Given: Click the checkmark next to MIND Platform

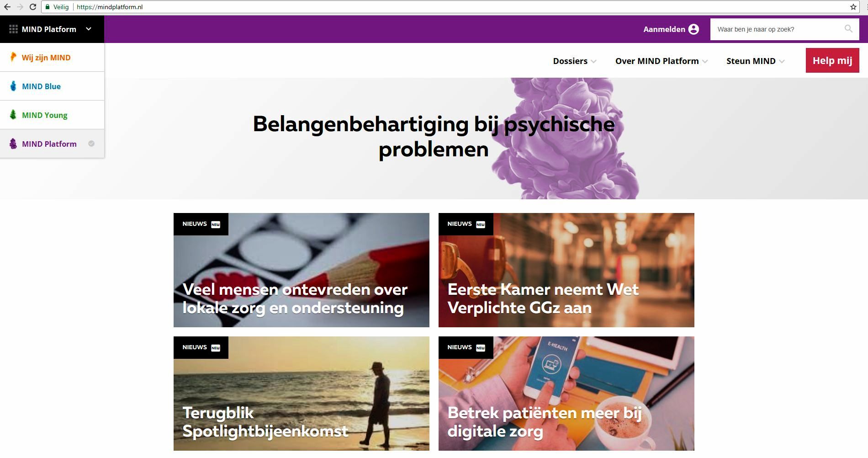Looking at the screenshot, I should point(91,144).
